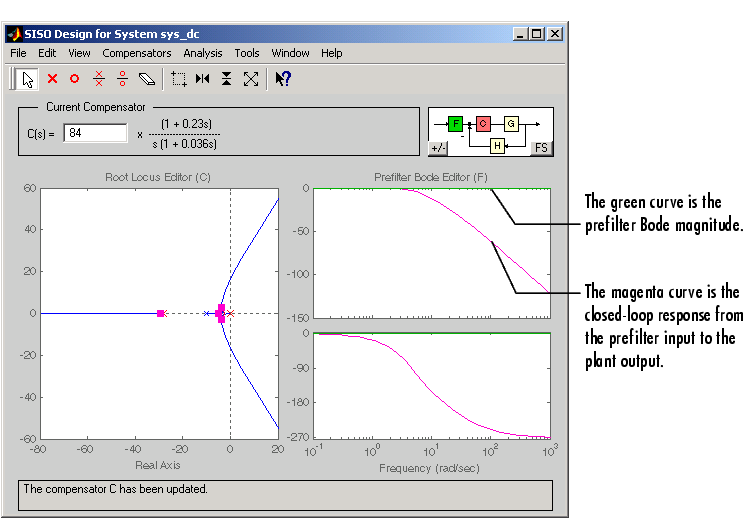Viewport: 750px width, 520px height.
Task: Click the add real pole X tool
Action: click(52, 78)
